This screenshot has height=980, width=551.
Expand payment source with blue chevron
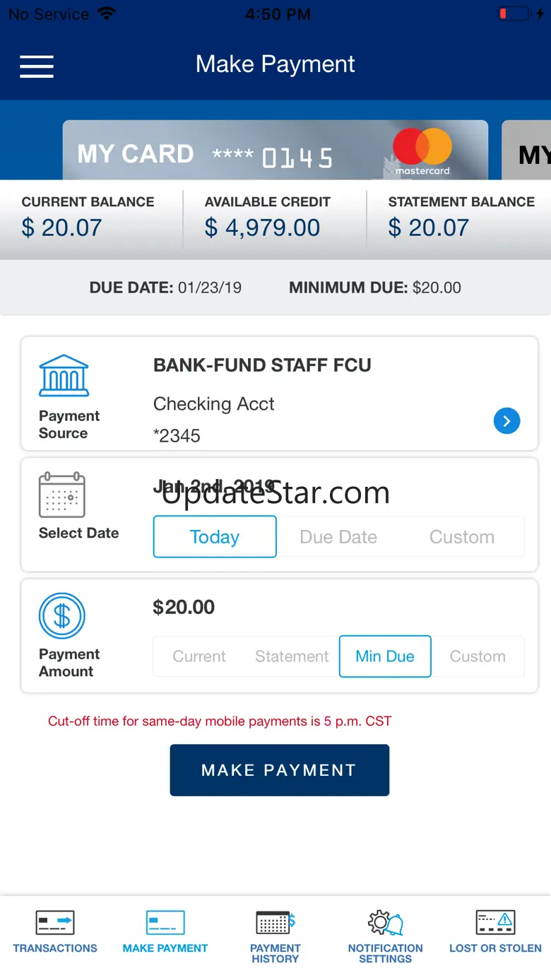tap(506, 421)
